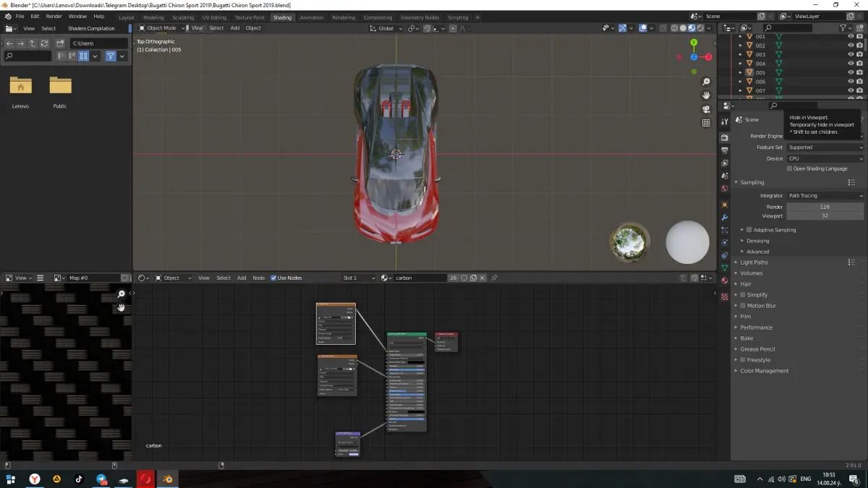
Task: Open the Device dropdown showing CPU
Action: click(x=825, y=158)
